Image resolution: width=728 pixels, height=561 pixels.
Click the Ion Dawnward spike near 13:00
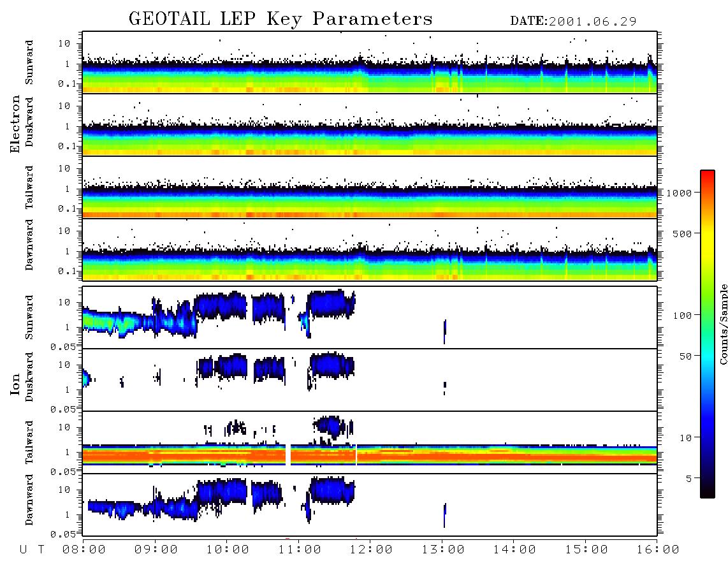coord(445,514)
